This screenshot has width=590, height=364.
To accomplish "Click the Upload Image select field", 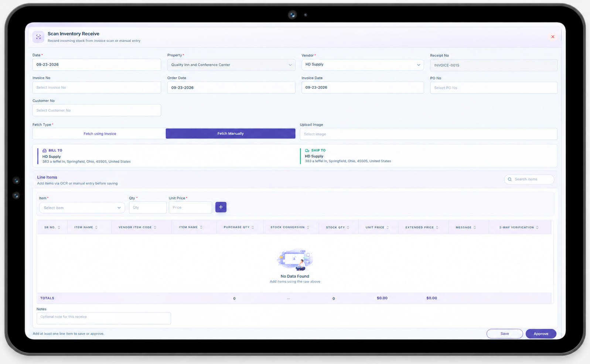I will [x=429, y=134].
